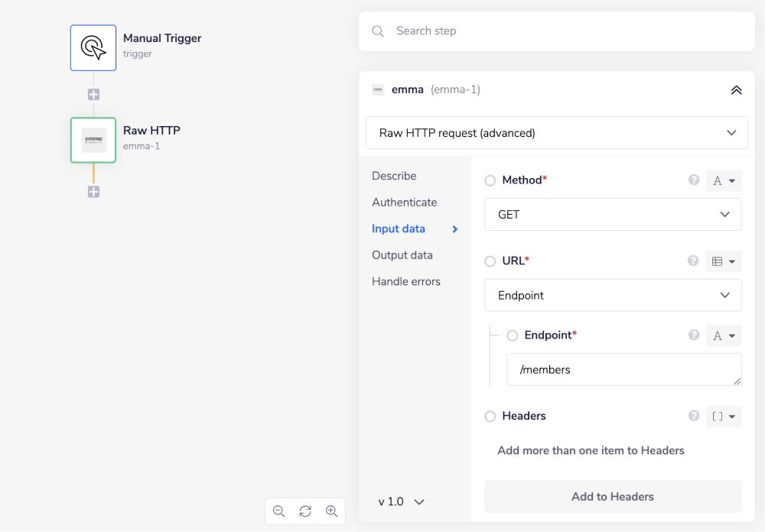Collapse the emma step panel
This screenshot has width=765, height=532.
coord(736,90)
